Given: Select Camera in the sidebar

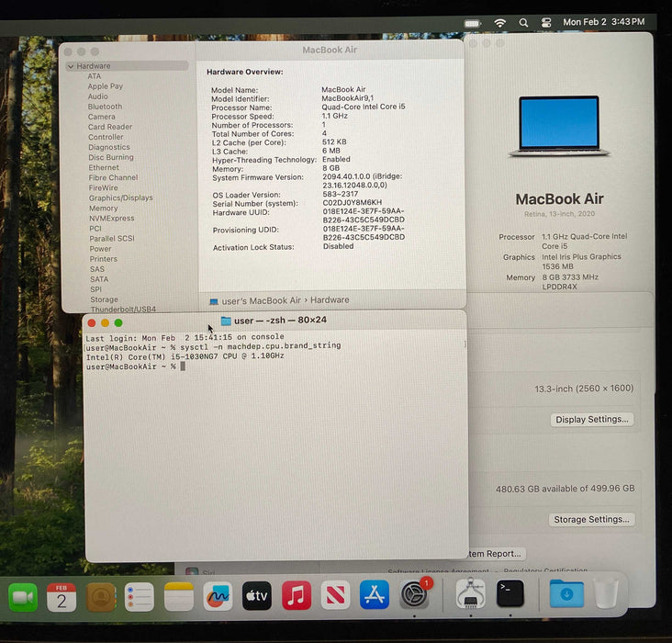Looking at the screenshot, I should pos(102,117).
